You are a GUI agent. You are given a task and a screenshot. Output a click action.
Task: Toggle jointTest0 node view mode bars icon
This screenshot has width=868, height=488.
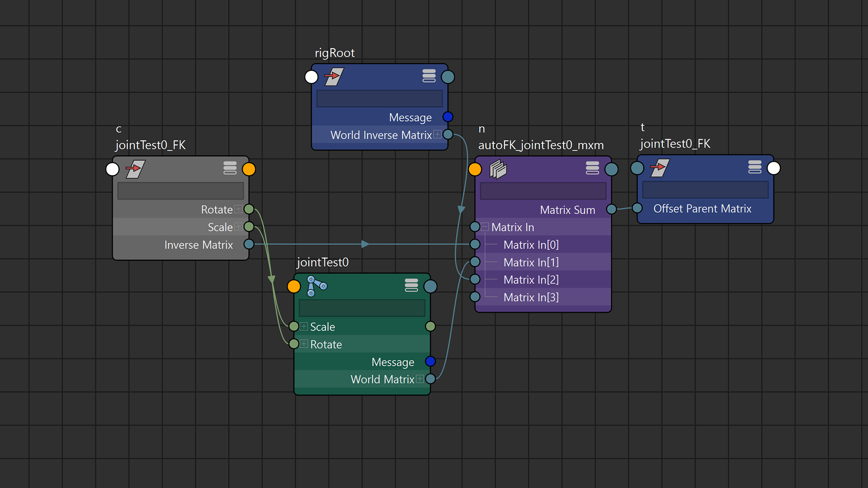(x=411, y=285)
